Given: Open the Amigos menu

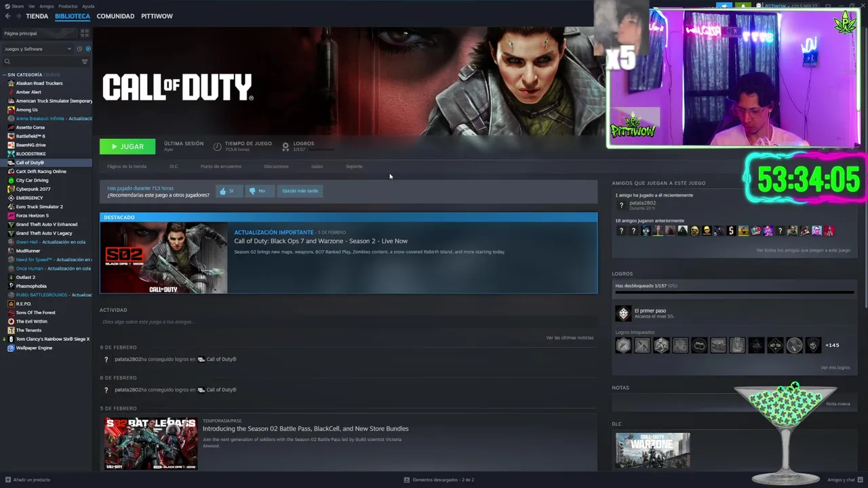Looking at the screenshot, I should [47, 6].
